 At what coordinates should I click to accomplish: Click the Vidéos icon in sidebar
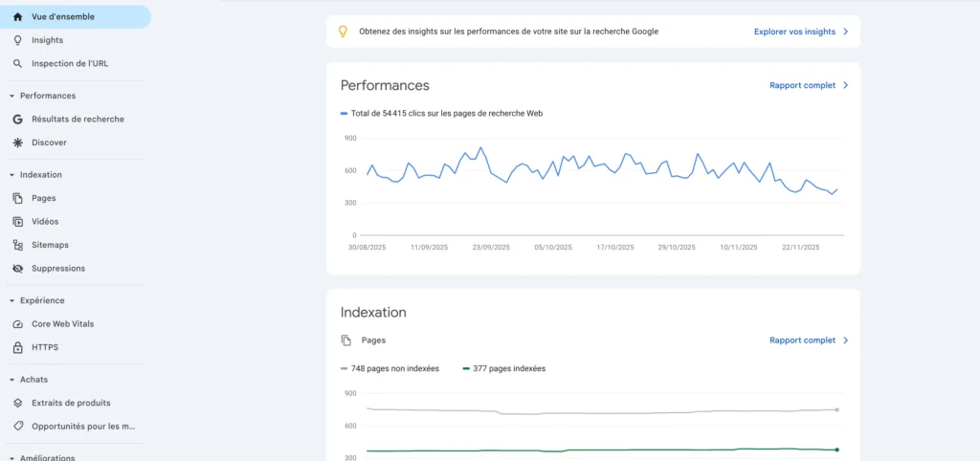click(x=17, y=222)
